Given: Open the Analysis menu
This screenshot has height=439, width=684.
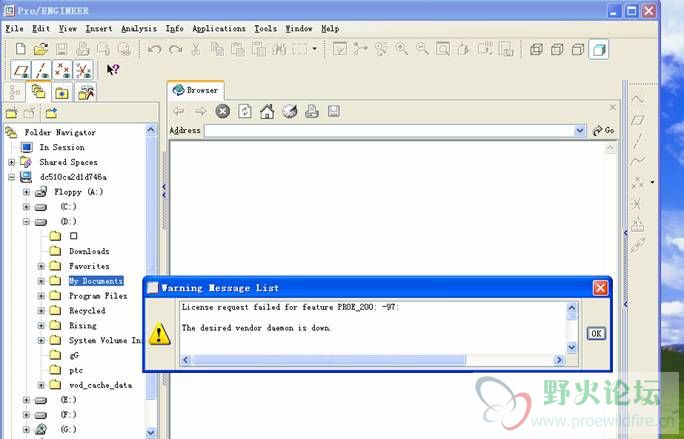Looking at the screenshot, I should coord(139,28).
